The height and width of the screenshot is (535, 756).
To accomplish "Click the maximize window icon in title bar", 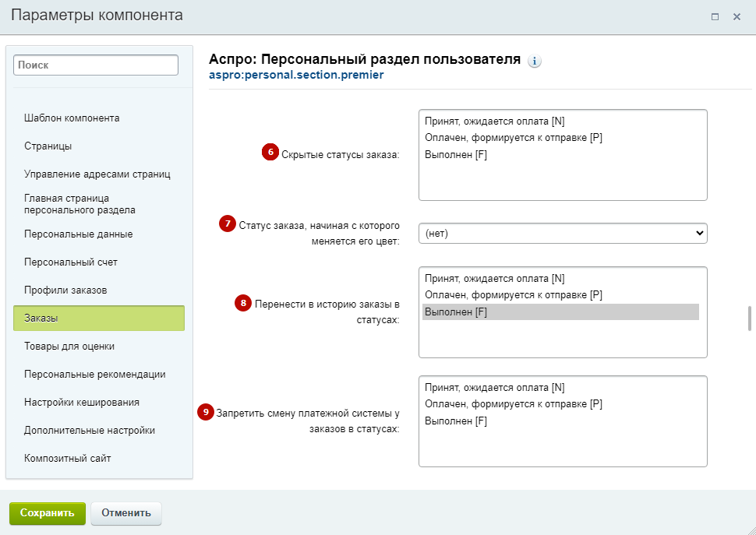I will (715, 17).
